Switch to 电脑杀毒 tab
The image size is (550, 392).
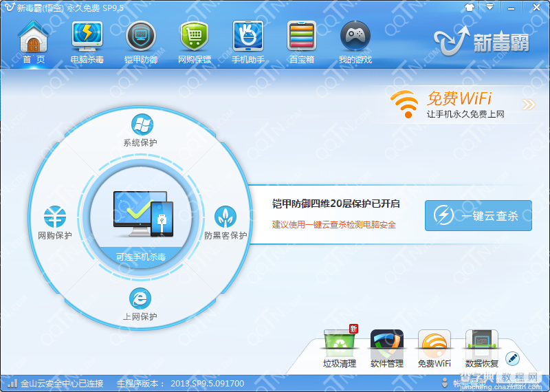(87, 43)
